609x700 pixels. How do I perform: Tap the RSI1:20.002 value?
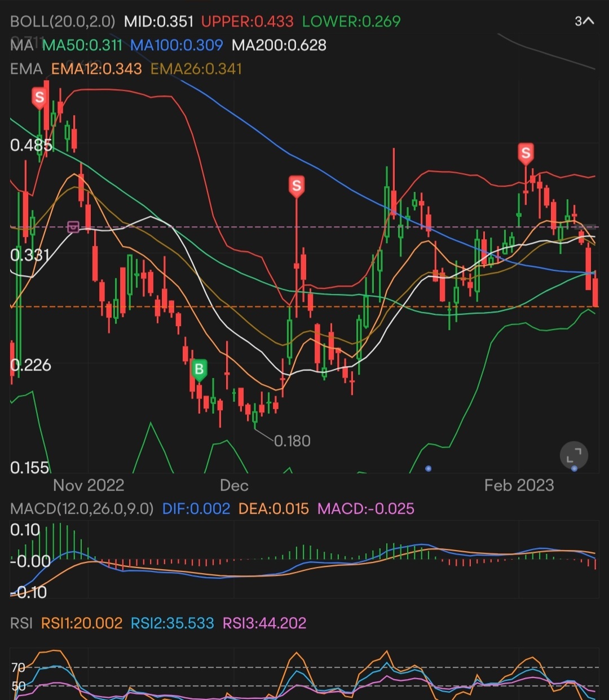82,623
